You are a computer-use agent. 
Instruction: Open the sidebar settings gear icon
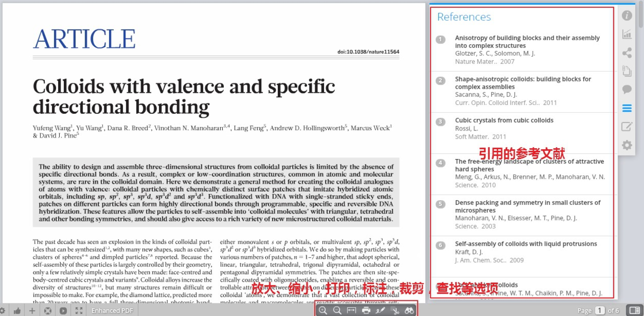click(627, 145)
